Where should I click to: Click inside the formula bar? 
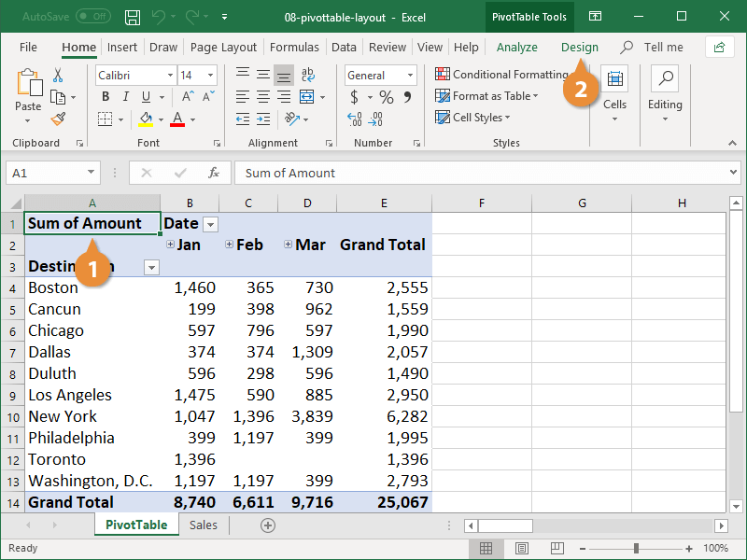coord(373,173)
